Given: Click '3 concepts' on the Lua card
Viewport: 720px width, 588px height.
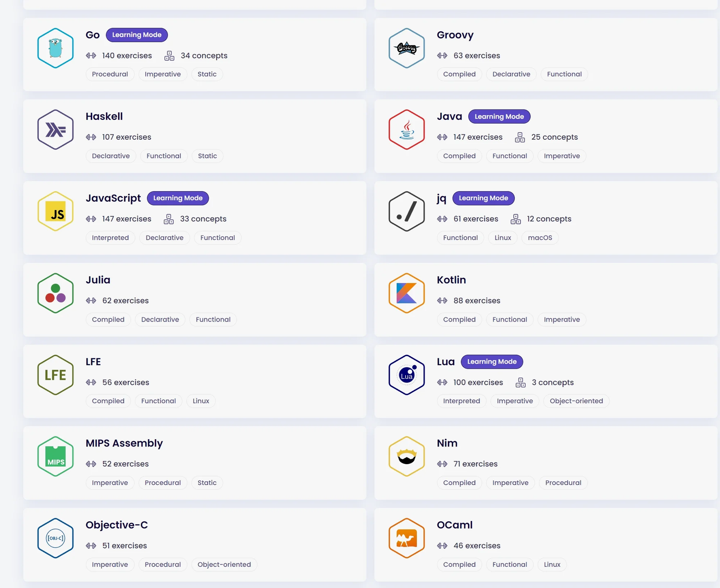Looking at the screenshot, I should [x=553, y=382].
